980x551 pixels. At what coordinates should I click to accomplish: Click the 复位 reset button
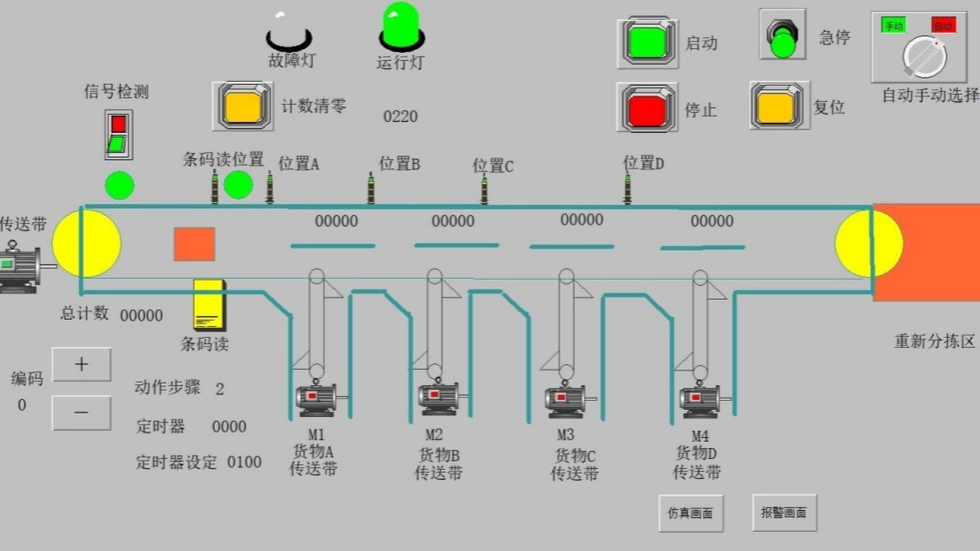coord(776,106)
